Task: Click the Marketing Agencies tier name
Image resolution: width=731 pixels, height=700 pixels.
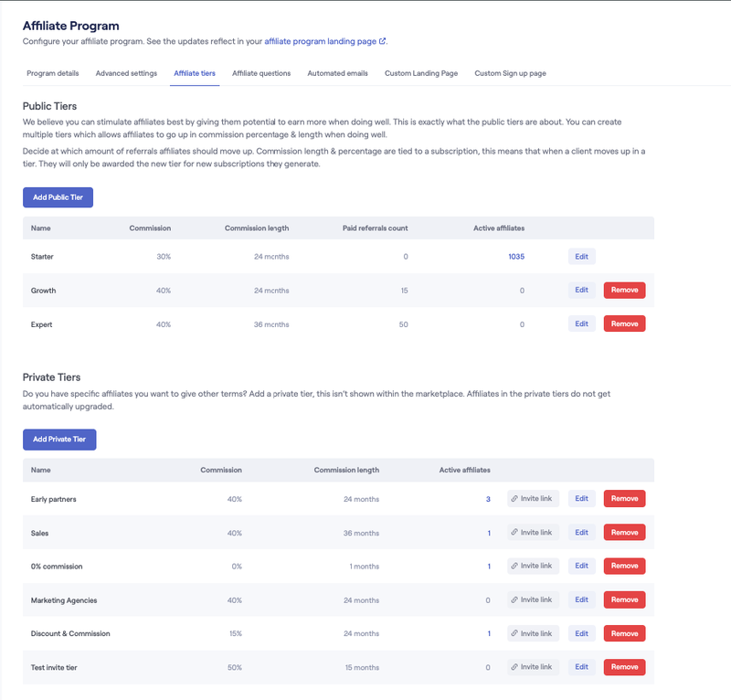Action: (x=64, y=600)
